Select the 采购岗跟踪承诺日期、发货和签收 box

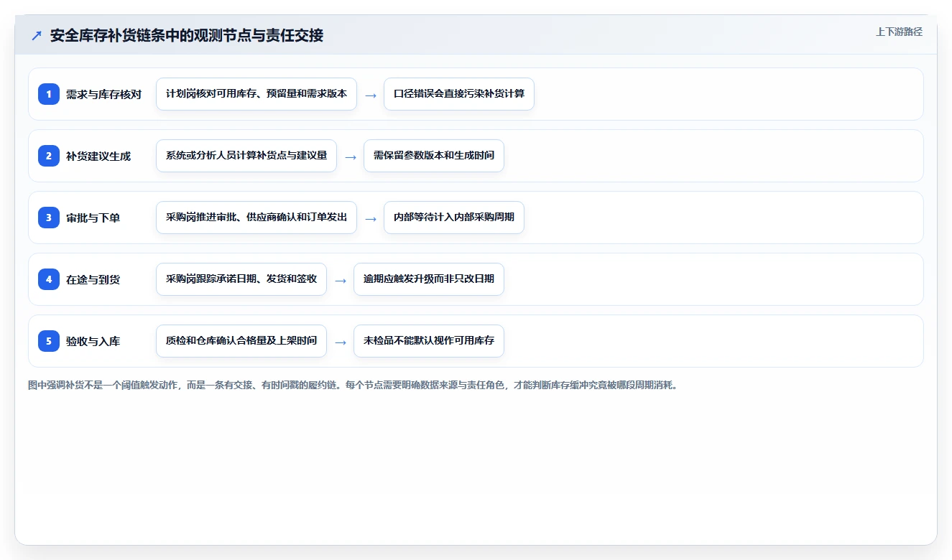click(241, 279)
